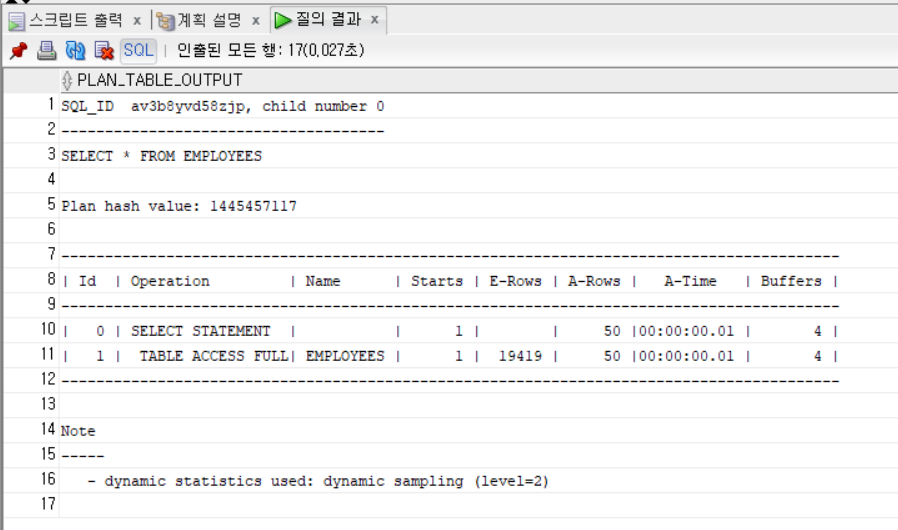The height and width of the screenshot is (530, 898).
Task: Click the script output tab icon
Action: [x=17, y=22]
